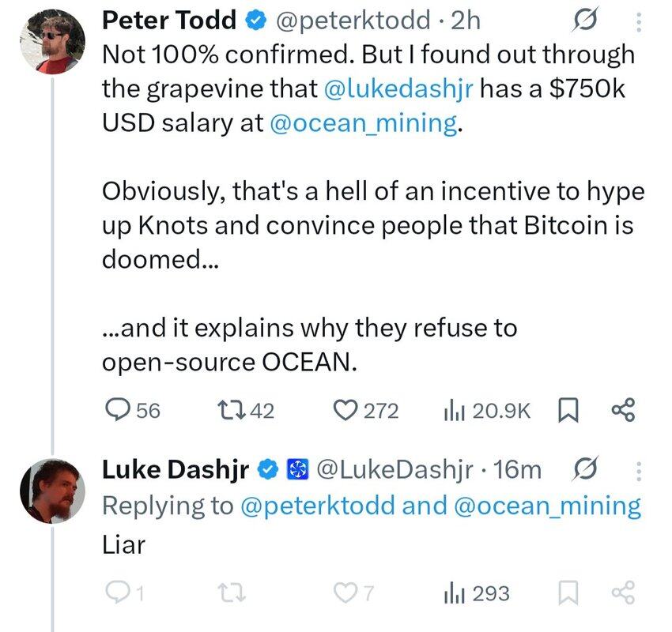672x632 pixels.
Task: Click Luke Dashjr's affiliate badge icon
Action: click(x=297, y=469)
